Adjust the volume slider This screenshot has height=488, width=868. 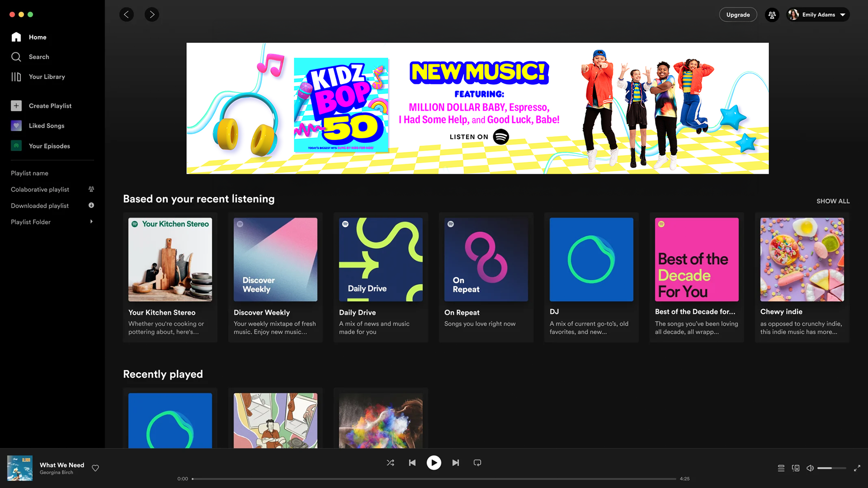tap(832, 468)
